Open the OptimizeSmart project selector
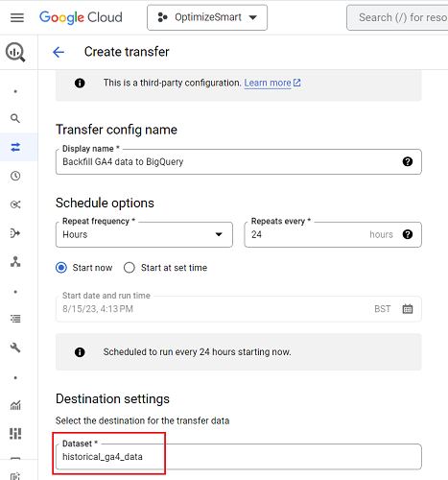Image resolution: width=448 pixels, height=480 pixels. pyautogui.click(x=207, y=17)
